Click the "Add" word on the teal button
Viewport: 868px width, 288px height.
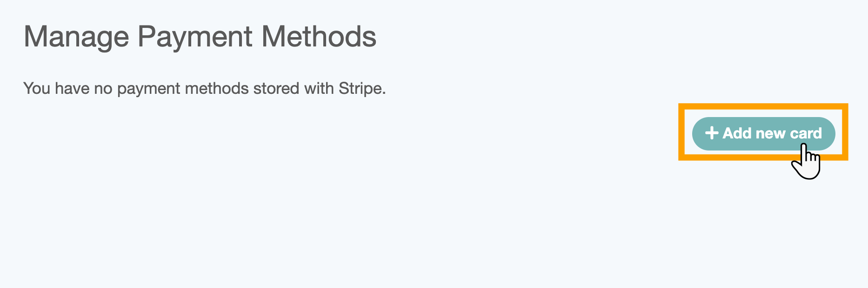pos(737,133)
